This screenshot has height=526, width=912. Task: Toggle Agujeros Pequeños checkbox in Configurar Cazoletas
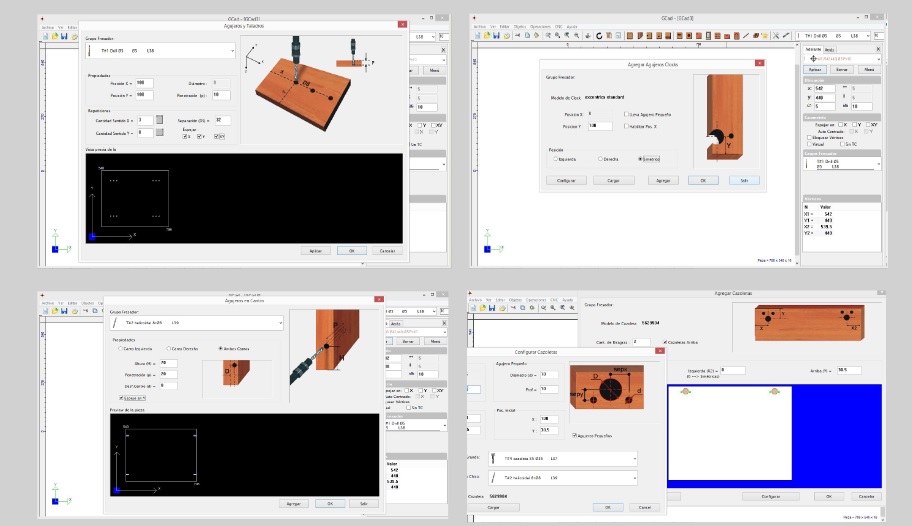click(575, 435)
